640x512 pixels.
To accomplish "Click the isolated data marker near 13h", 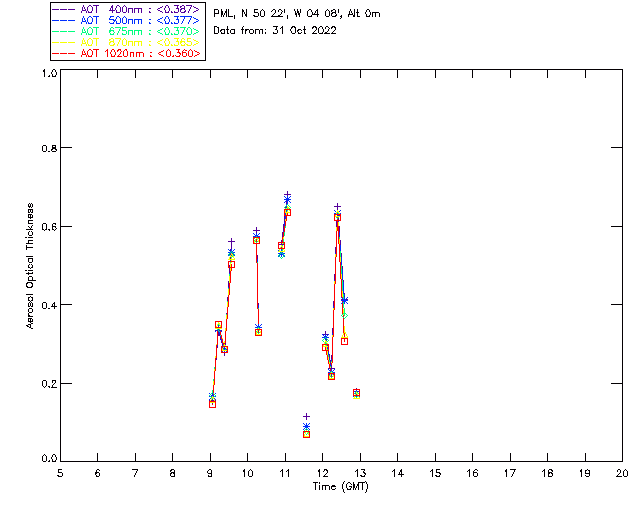I will (x=356, y=393).
